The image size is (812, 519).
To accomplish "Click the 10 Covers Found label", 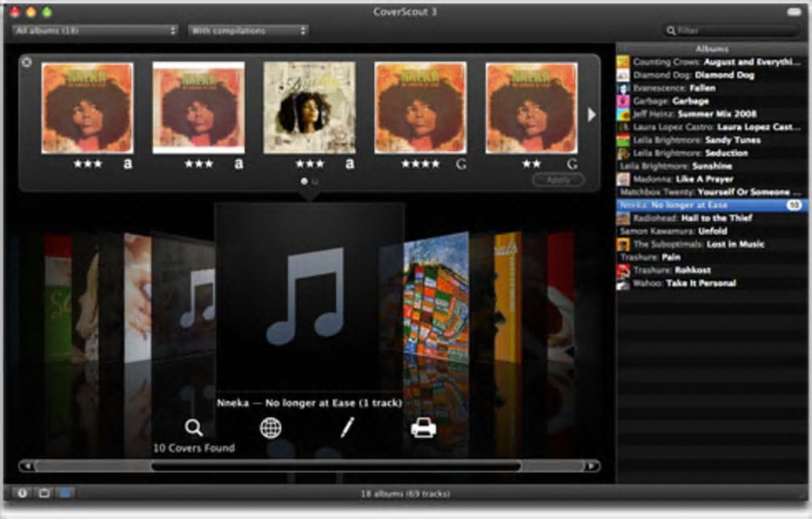I will [x=193, y=448].
